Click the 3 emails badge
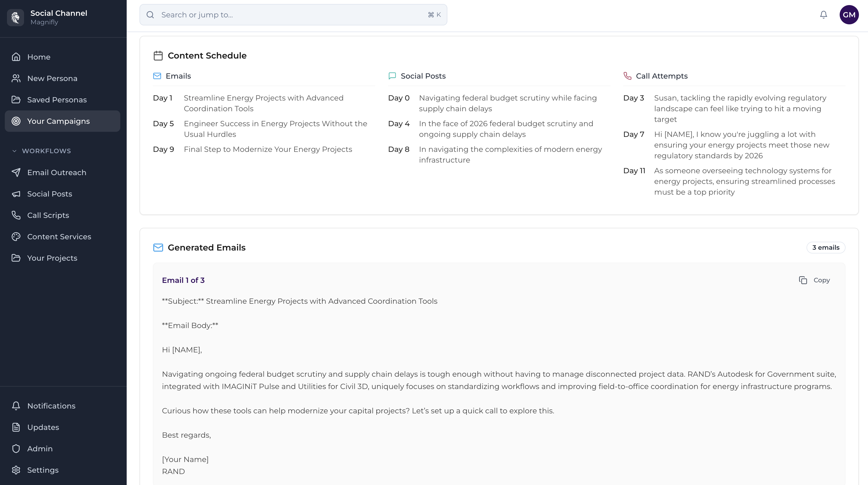The width and height of the screenshot is (868, 485). point(826,247)
